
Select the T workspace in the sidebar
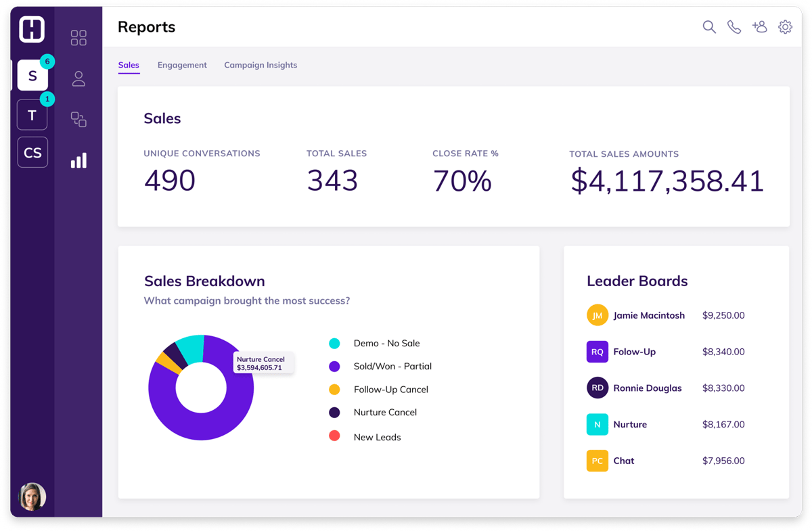tap(32, 115)
